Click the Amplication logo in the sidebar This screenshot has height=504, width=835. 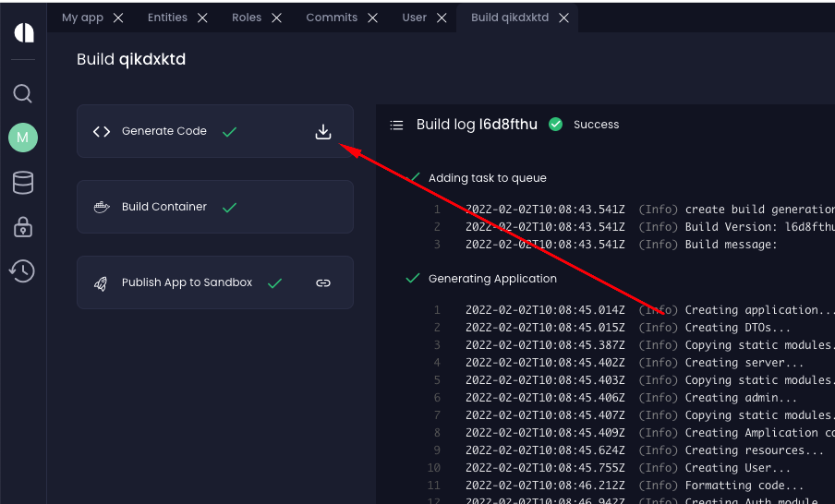point(23,32)
